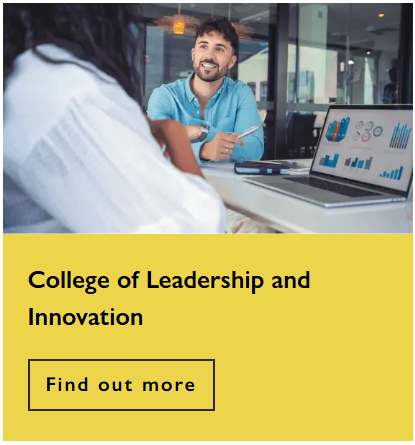415x445 pixels.
Task: Click the word College in the heading
Action: (69, 281)
